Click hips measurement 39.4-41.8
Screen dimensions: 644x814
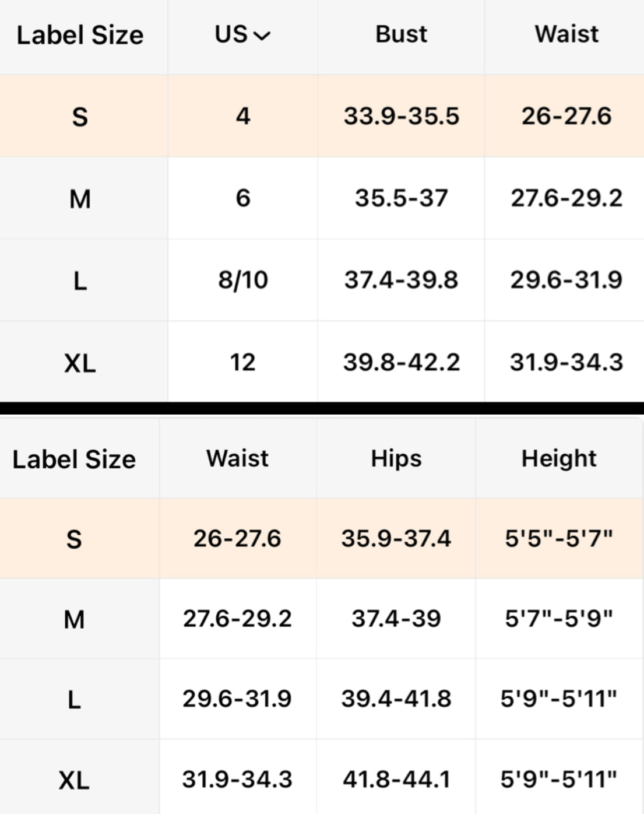[396, 699]
